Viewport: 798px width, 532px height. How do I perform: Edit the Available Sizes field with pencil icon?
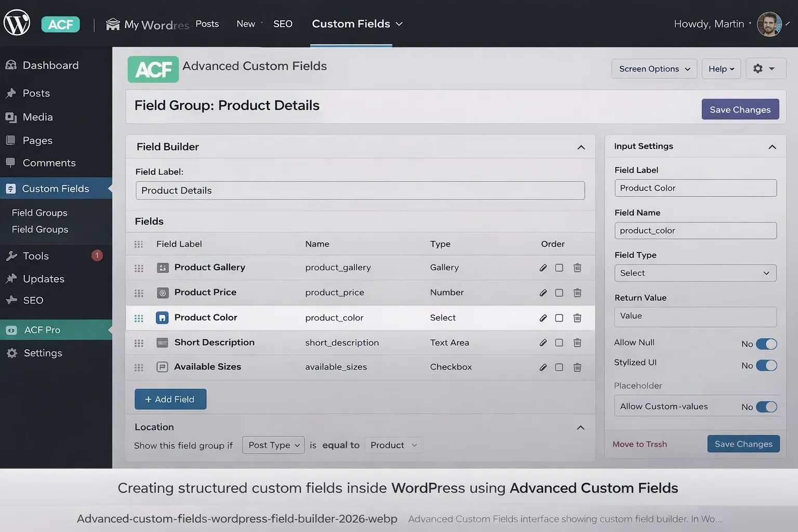point(543,367)
